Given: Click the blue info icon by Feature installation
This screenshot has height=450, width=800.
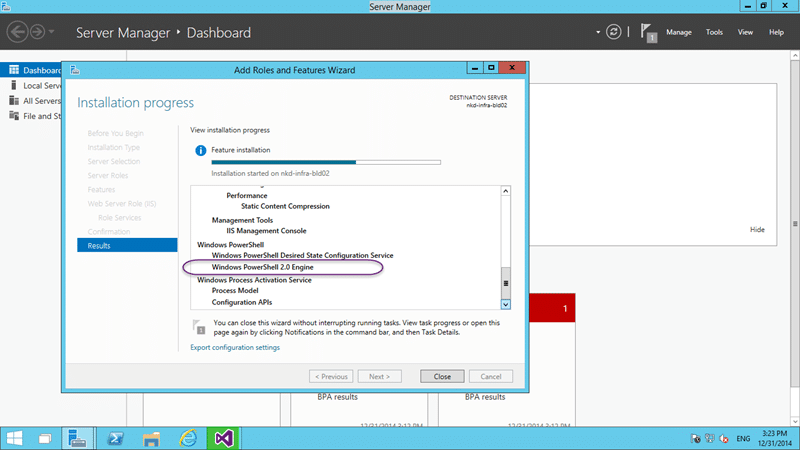Looking at the screenshot, I should pos(201,151).
